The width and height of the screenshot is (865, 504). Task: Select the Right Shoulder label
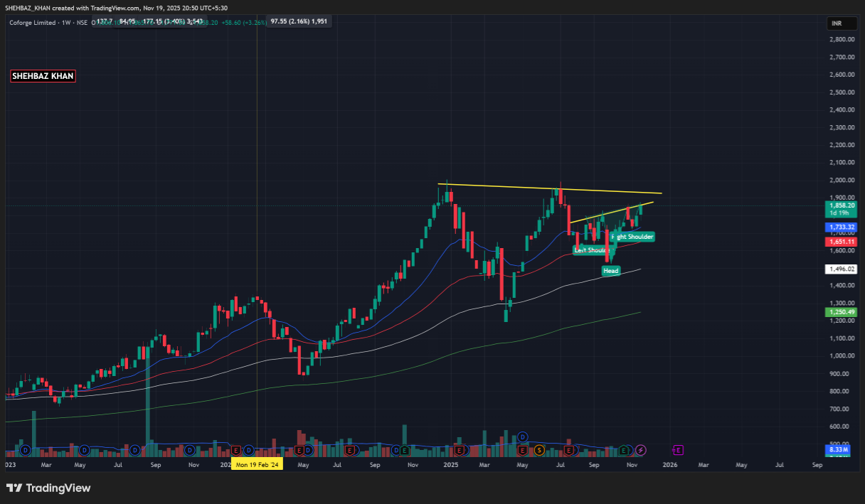click(x=632, y=237)
